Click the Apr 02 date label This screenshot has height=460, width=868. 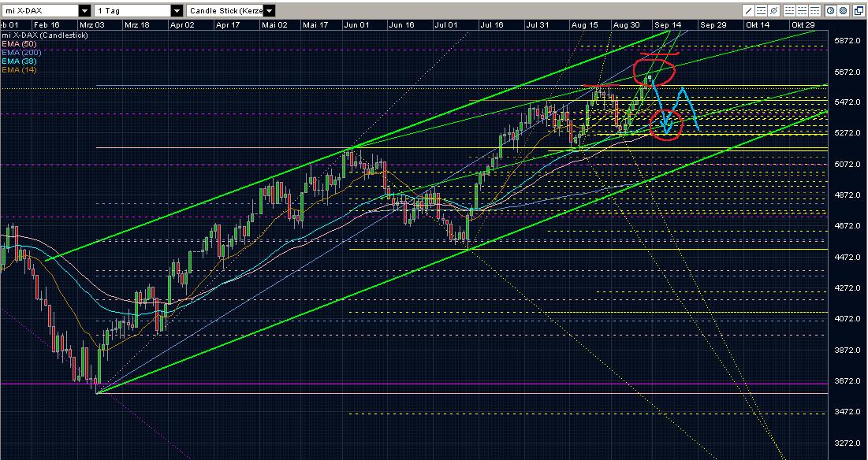(182, 25)
